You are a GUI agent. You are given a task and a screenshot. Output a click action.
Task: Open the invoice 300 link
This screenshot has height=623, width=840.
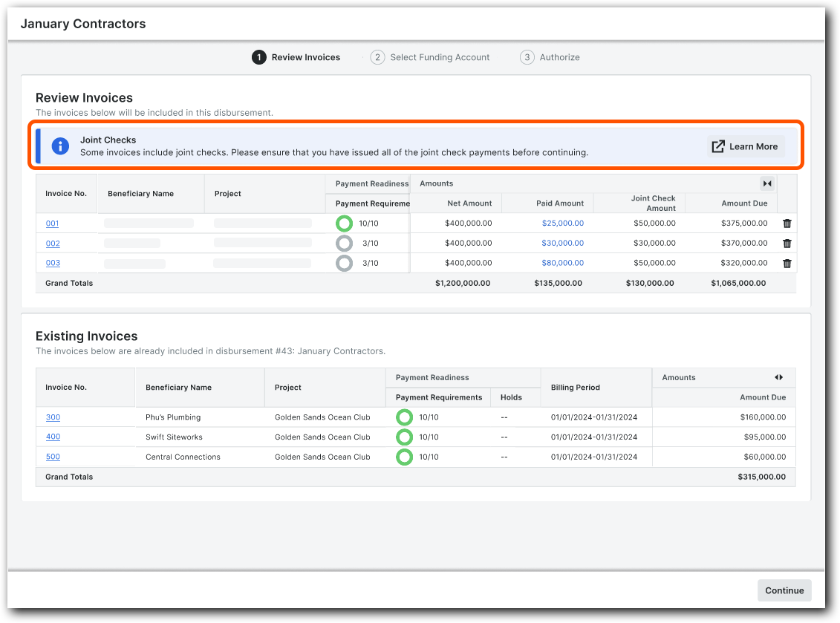tap(53, 417)
